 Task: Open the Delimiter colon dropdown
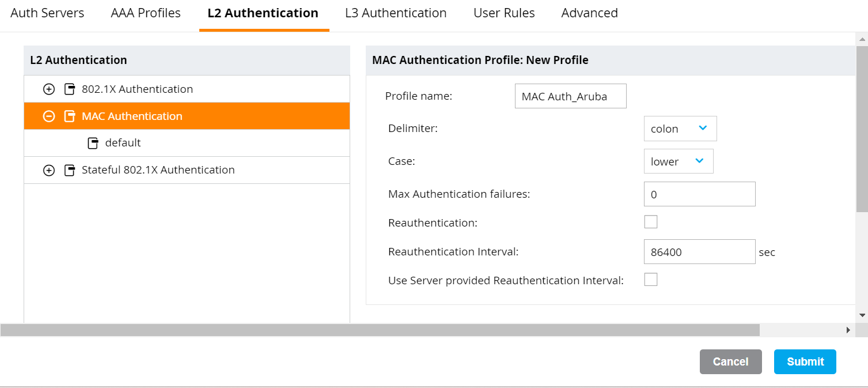680,129
